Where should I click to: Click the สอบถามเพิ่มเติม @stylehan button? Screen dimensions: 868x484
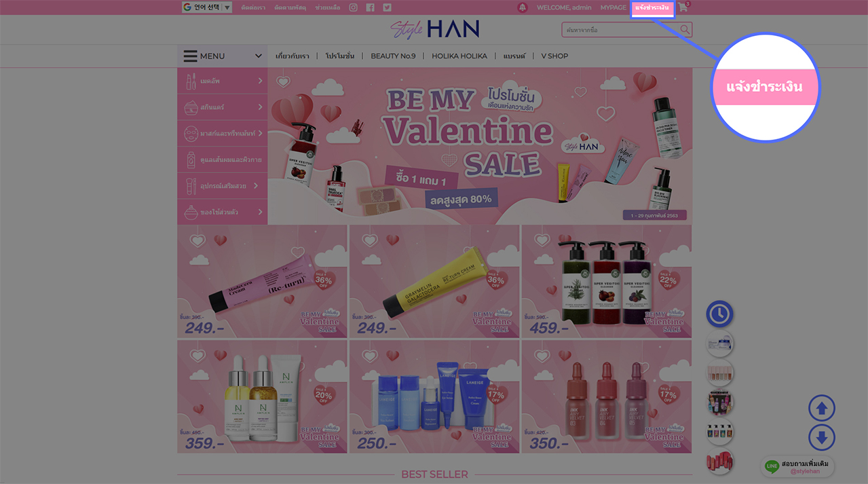click(x=797, y=466)
